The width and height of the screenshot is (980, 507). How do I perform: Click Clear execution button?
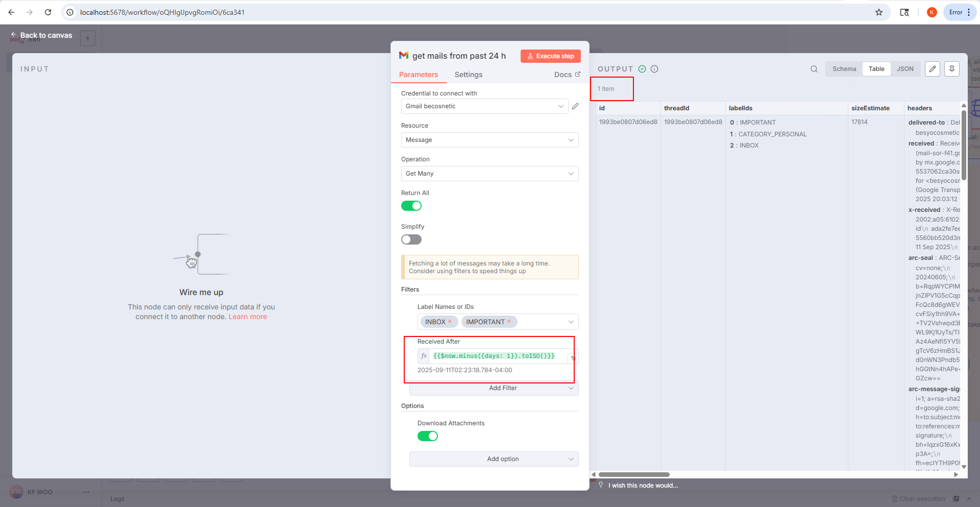919,499
